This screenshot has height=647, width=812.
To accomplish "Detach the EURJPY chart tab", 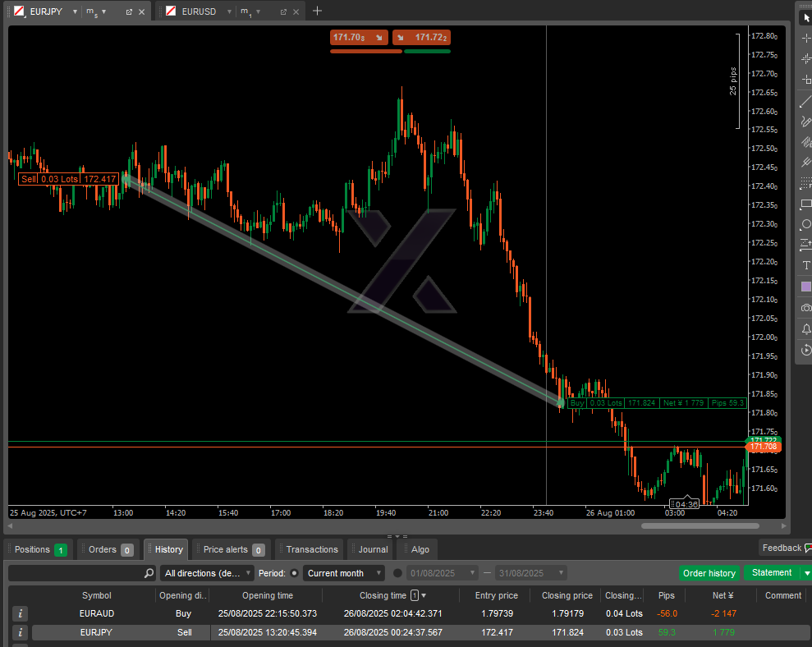I will 129,11.
